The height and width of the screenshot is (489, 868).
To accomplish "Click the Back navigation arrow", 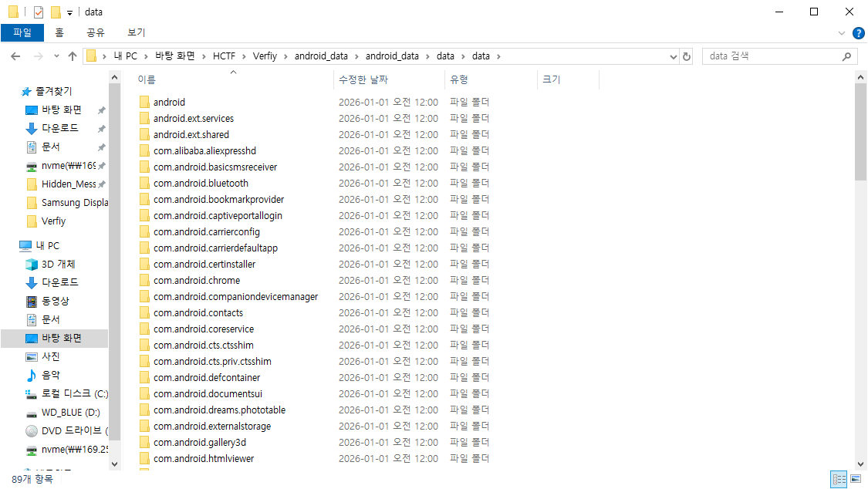I will tap(15, 56).
